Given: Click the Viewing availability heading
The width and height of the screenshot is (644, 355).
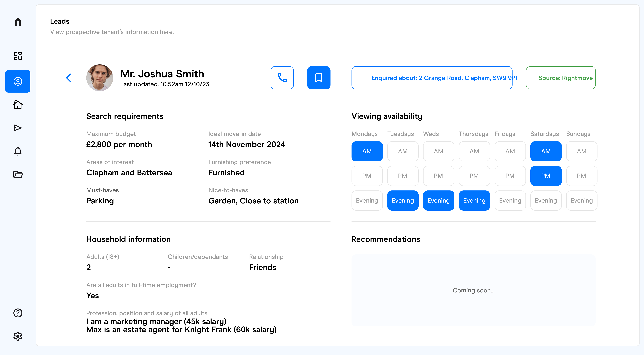Looking at the screenshot, I should 387,116.
